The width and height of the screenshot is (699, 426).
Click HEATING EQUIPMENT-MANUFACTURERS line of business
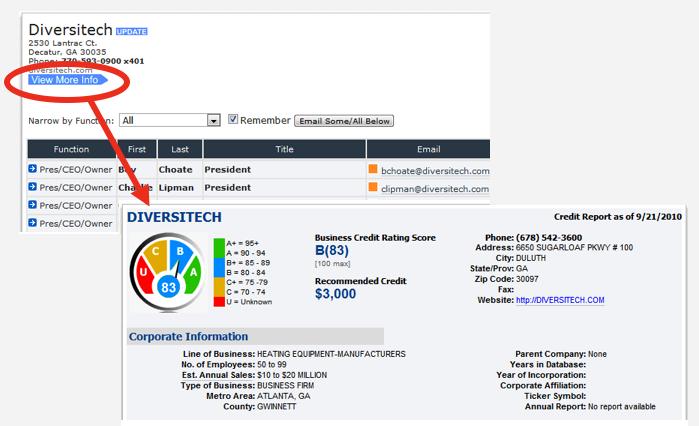coord(331,354)
